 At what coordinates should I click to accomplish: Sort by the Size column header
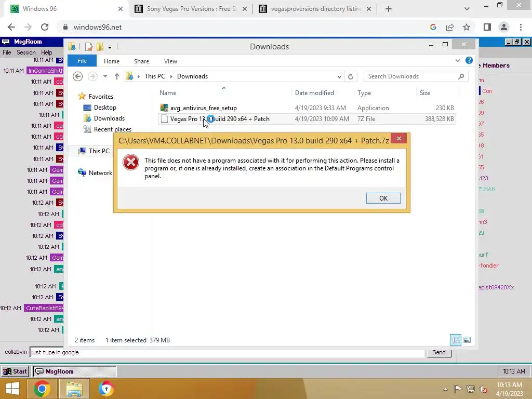(x=425, y=92)
